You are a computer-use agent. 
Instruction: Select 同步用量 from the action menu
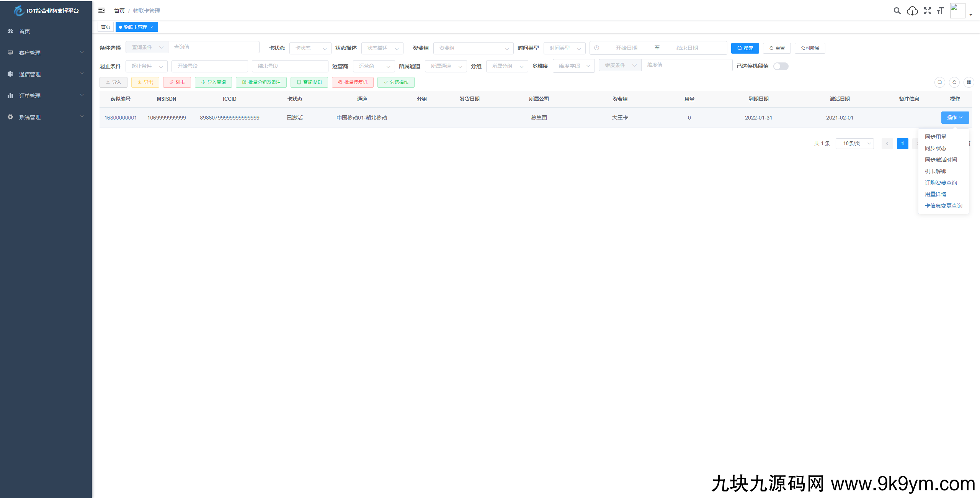[x=936, y=137]
